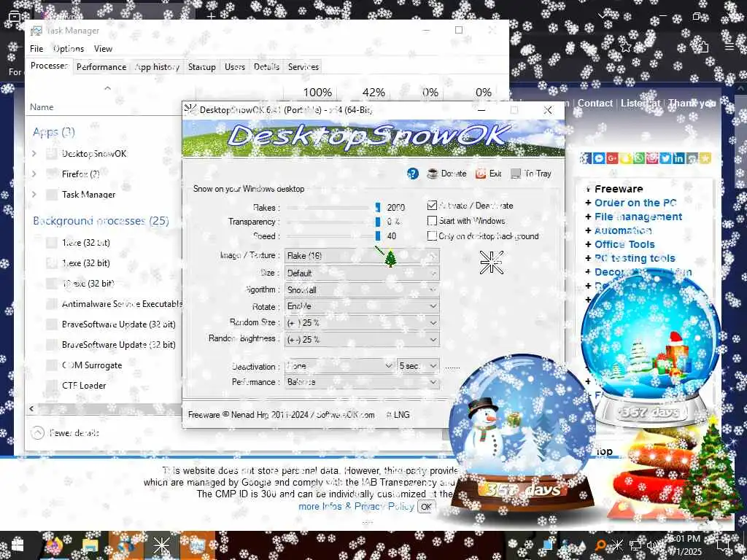This screenshot has height=560, width=747.
Task: Click the yellow star bookmark share icon
Action: tap(705, 158)
